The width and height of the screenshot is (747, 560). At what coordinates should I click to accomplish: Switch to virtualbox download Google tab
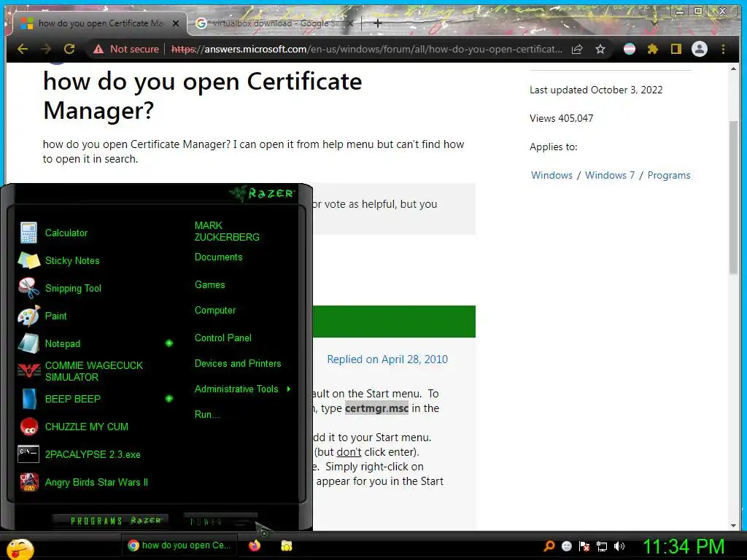(x=274, y=23)
